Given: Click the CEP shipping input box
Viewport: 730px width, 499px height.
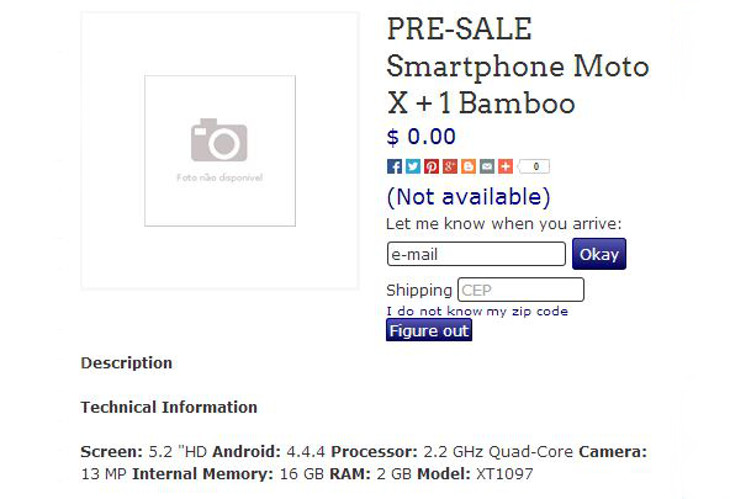Looking at the screenshot, I should 520,290.
